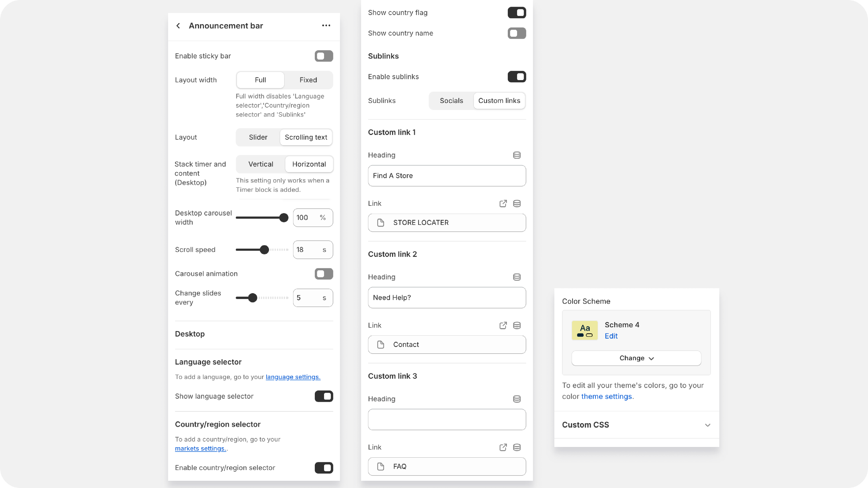This screenshot has height=488, width=868.
Task: Click dynamic source icon for Custom link 2 Link
Action: tap(516, 325)
